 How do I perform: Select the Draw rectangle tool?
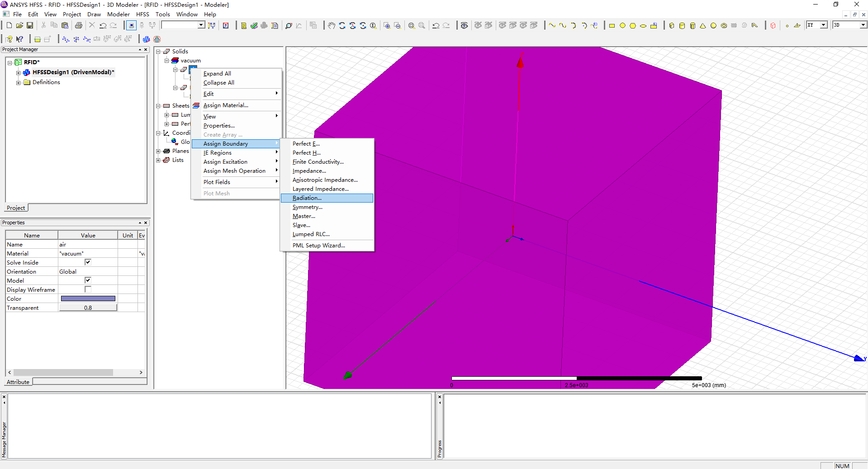click(612, 25)
